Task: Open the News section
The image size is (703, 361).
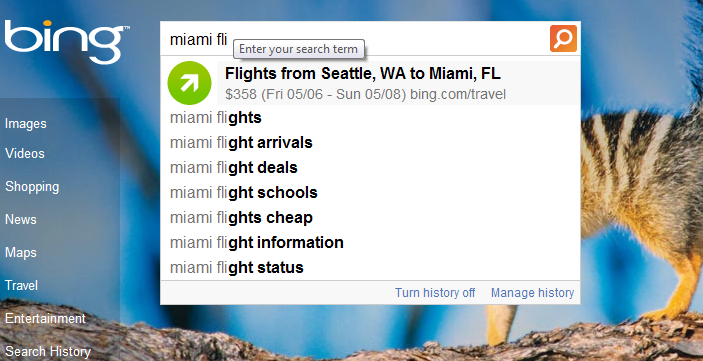Action: point(21,219)
